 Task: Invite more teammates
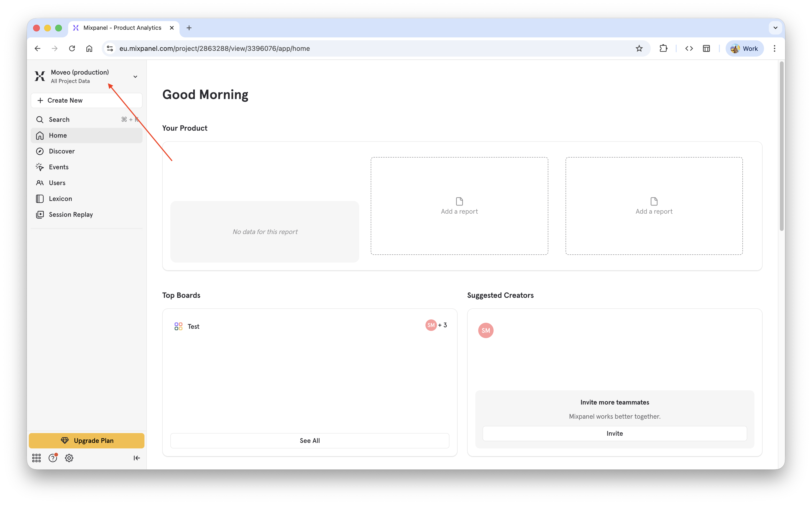click(x=615, y=433)
